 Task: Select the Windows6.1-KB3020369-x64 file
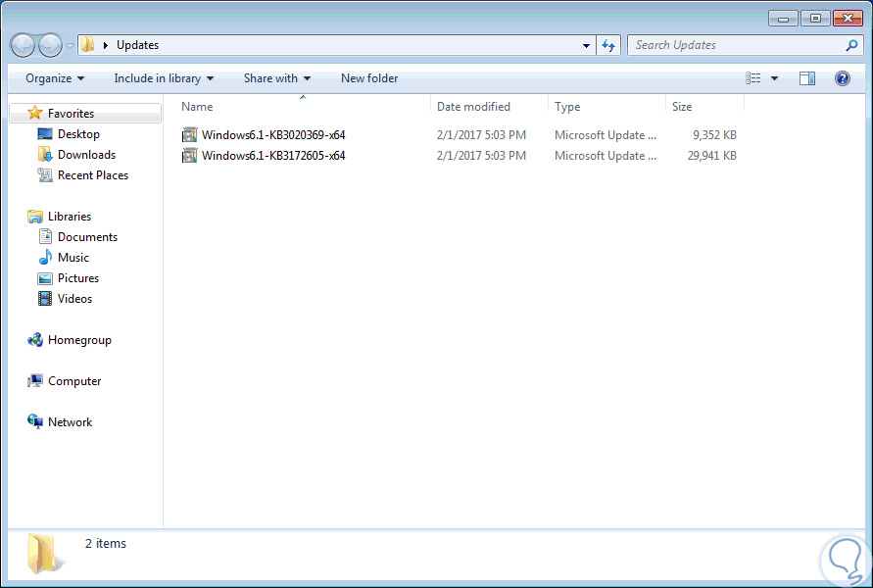[x=272, y=135]
